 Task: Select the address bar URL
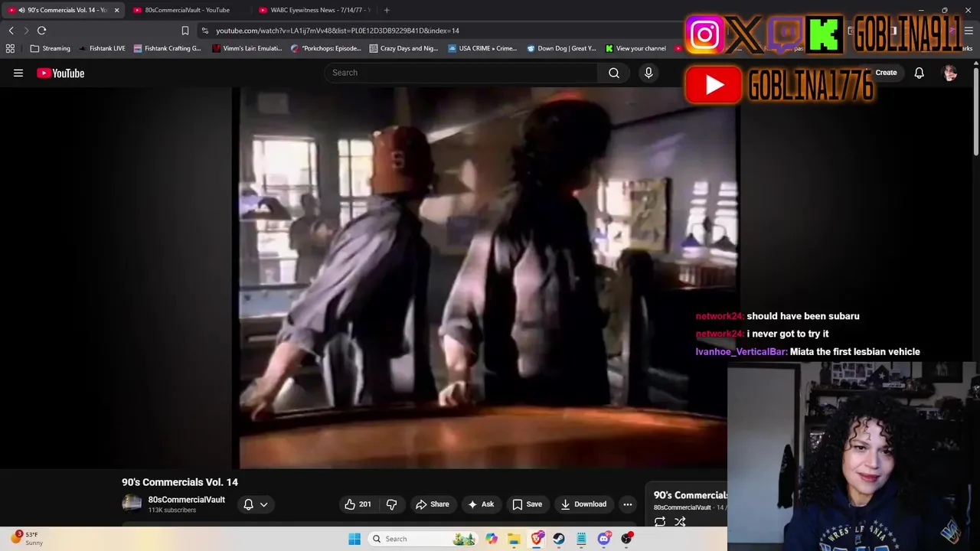[x=338, y=31]
